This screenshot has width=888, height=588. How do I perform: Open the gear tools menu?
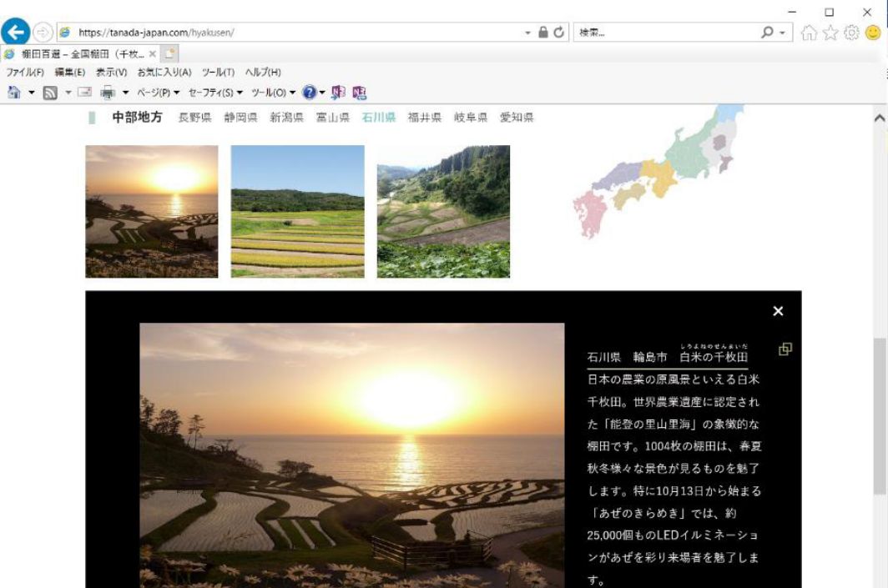tap(851, 33)
